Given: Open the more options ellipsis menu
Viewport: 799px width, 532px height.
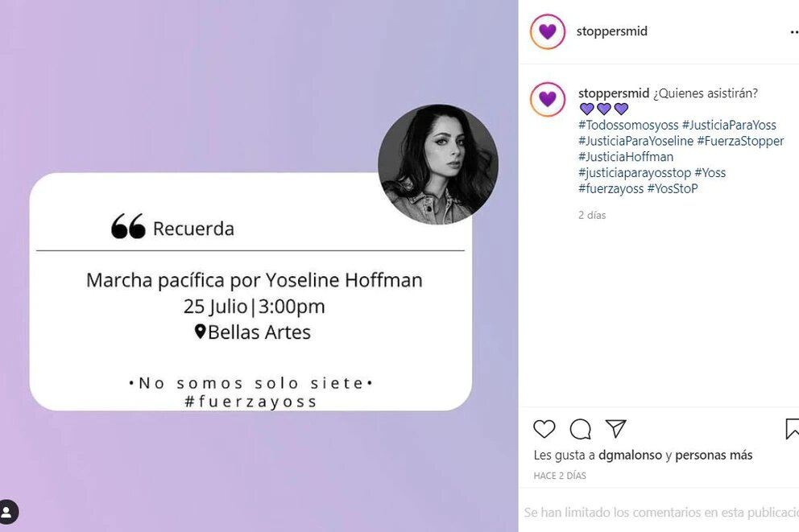Looking at the screenshot, I should pyautogui.click(x=794, y=32).
